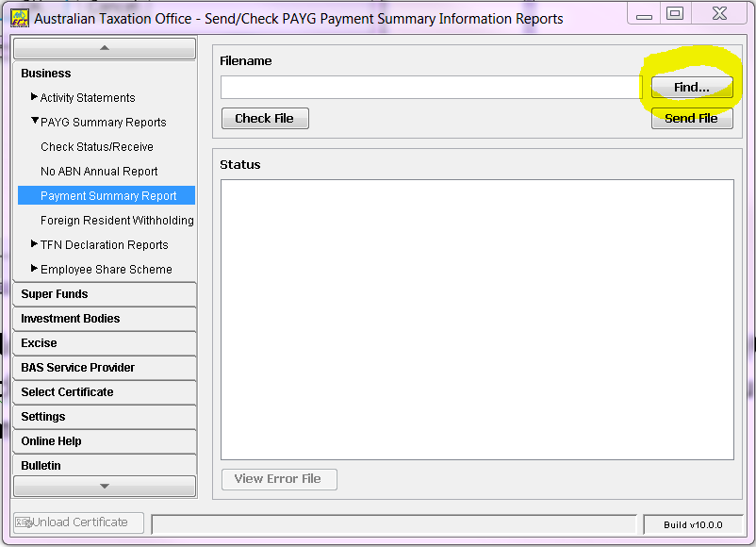
Task: Select Activity Statements in sidebar
Action: [x=88, y=98]
